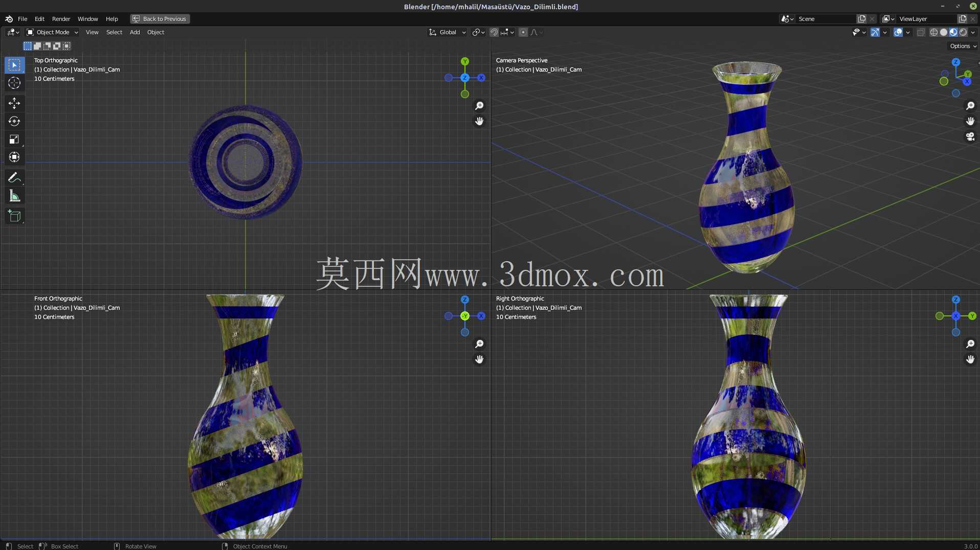Screen dimensions: 980x550
Task: Open the scene browse dropdown icon
Action: (787, 19)
